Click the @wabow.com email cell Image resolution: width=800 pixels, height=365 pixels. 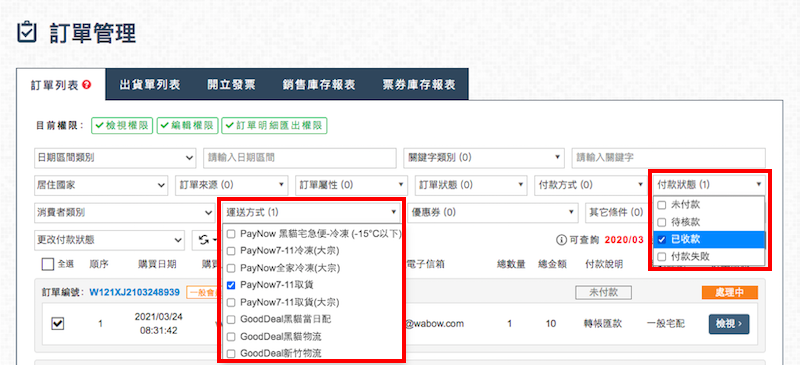[x=435, y=324]
